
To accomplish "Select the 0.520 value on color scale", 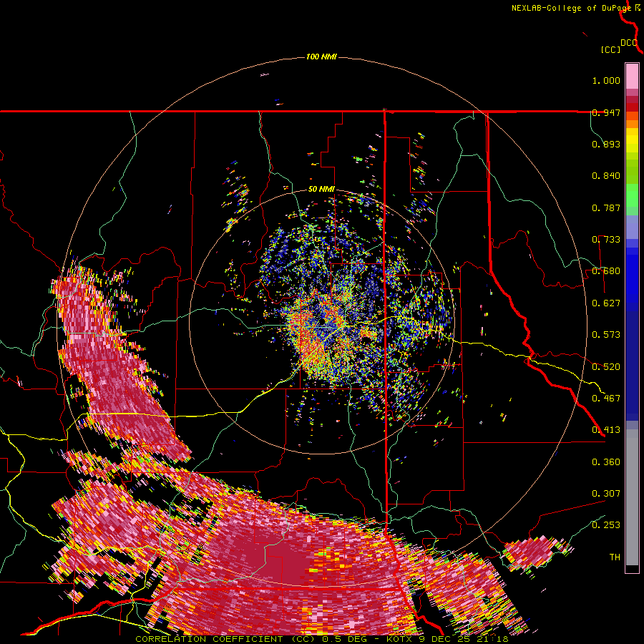I will (606, 367).
